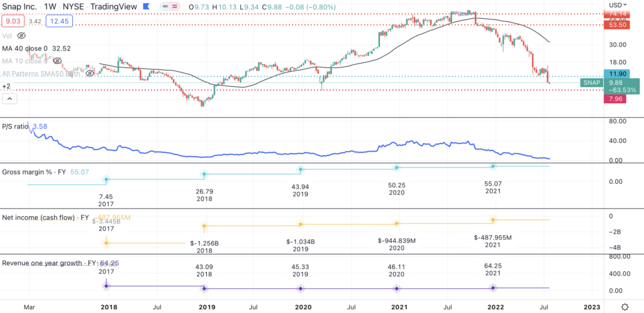Click net income 2020 orange marker
Viewport: 644px width, 313px height.
coord(397,224)
